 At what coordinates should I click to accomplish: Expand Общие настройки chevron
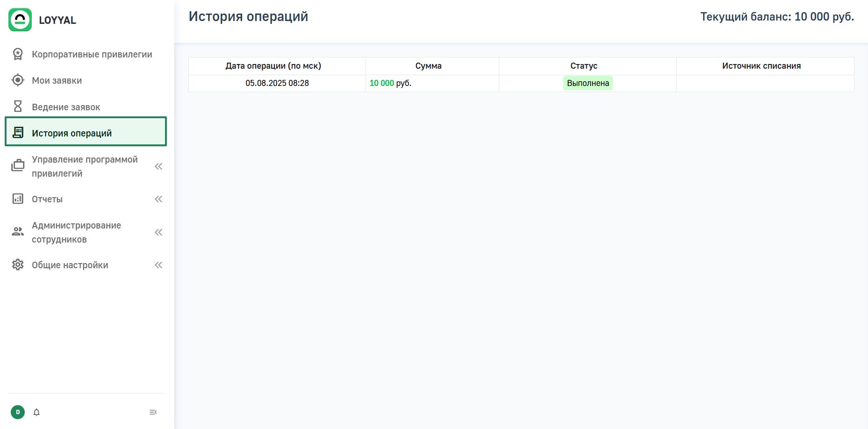[158, 265]
